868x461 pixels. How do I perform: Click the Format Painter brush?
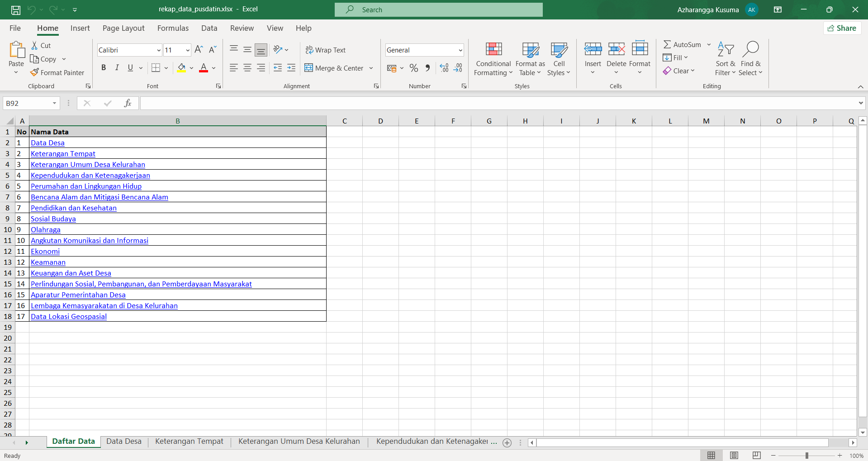click(34, 72)
